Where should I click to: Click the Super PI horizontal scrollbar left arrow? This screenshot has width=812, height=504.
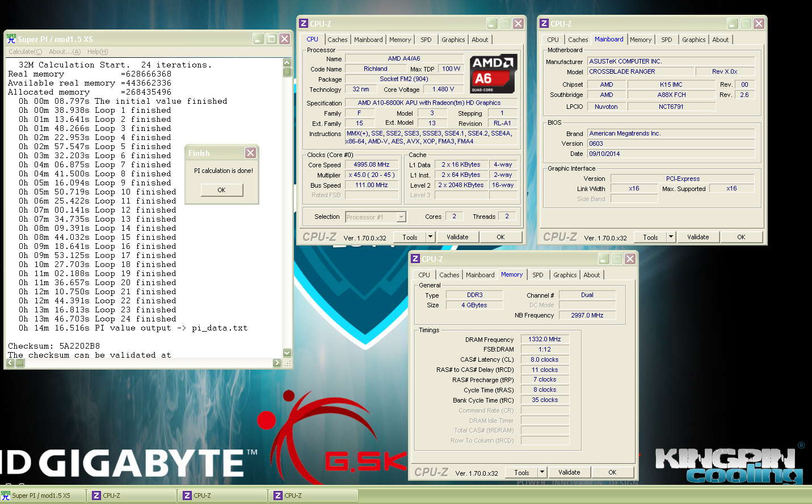click(x=10, y=363)
